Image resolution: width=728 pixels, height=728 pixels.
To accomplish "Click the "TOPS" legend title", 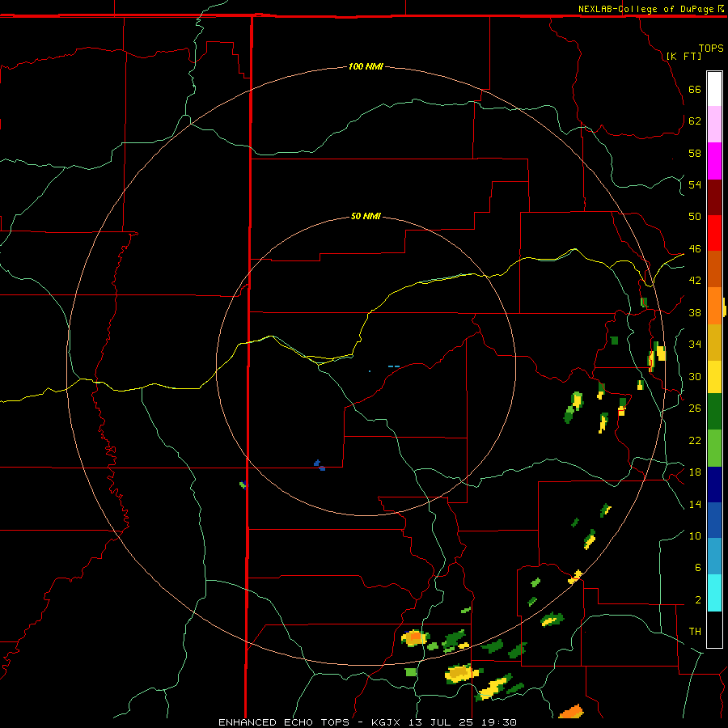I will (711, 48).
